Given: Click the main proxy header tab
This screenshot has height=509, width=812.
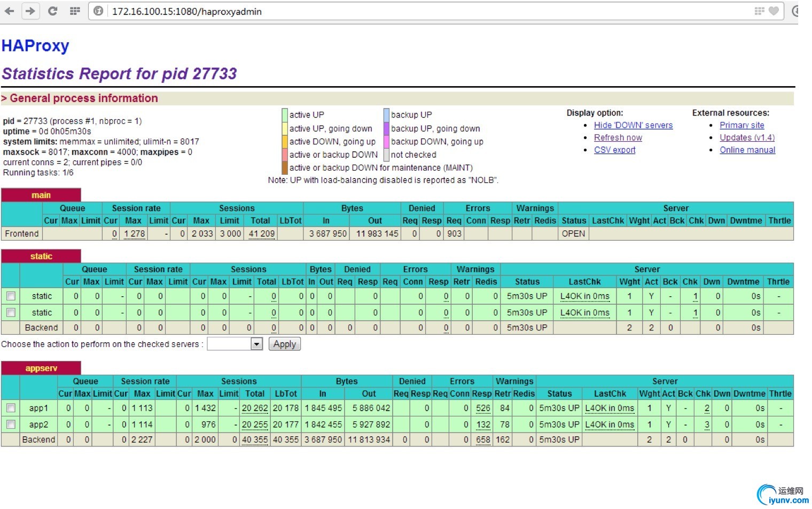Looking at the screenshot, I should point(41,195).
